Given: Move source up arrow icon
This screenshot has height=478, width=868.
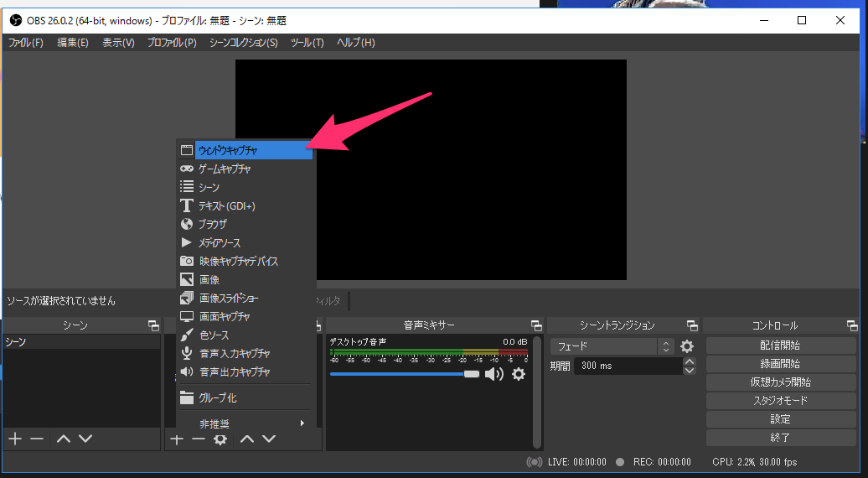Looking at the screenshot, I should (247, 439).
